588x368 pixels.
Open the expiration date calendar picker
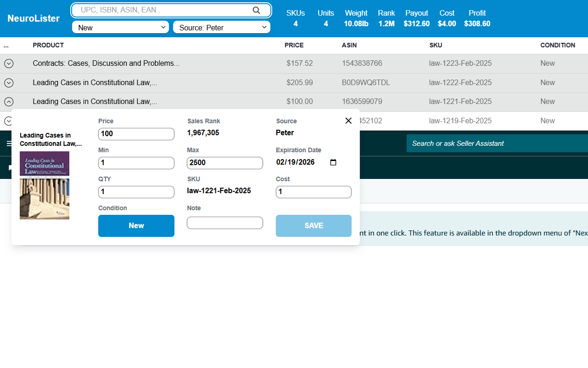coord(334,162)
